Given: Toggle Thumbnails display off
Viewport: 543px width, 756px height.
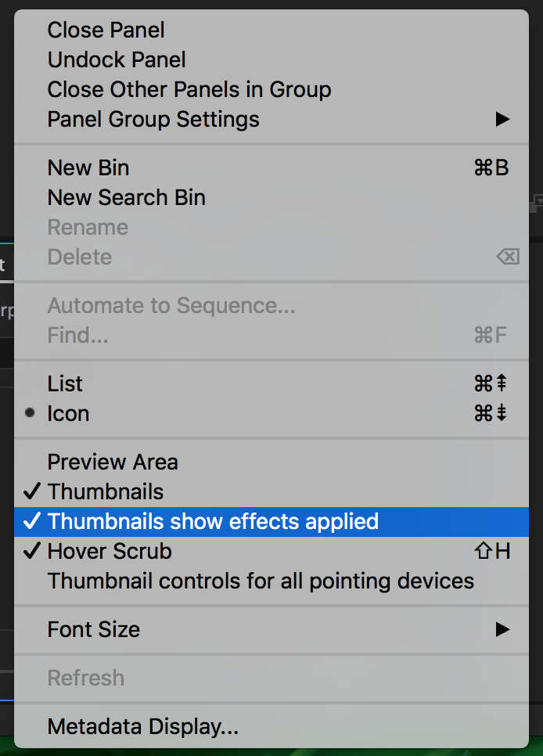Looking at the screenshot, I should (105, 491).
